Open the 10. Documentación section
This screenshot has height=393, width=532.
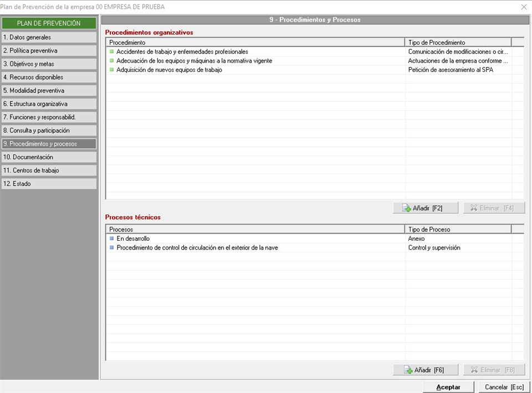(x=49, y=157)
